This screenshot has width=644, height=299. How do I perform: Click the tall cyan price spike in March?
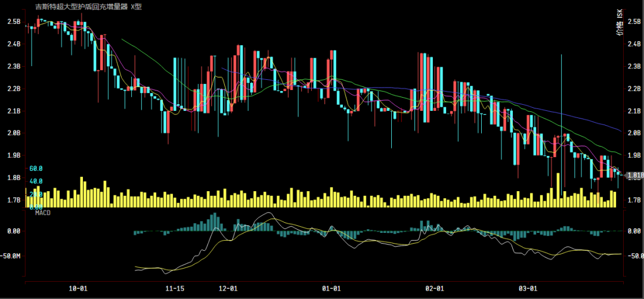(561, 89)
